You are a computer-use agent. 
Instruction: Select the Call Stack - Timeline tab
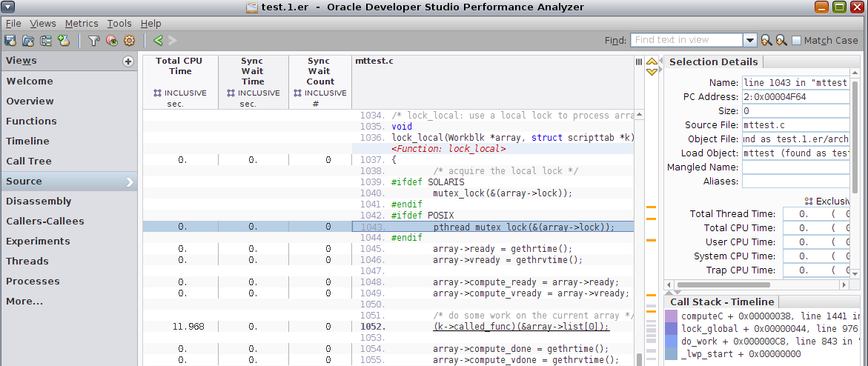[x=722, y=302]
